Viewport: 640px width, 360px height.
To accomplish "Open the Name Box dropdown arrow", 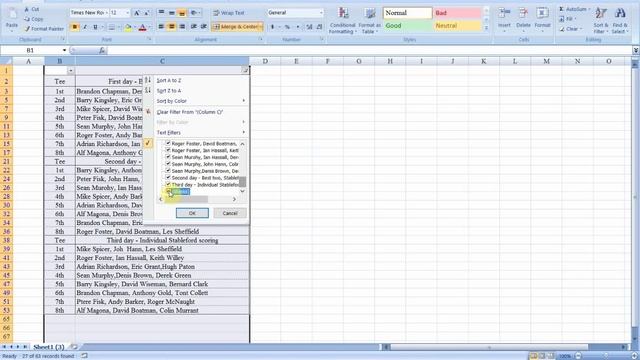I will 64,50.
